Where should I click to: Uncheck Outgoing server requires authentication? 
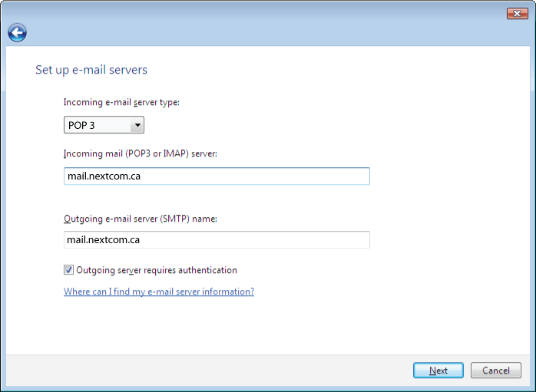68,270
